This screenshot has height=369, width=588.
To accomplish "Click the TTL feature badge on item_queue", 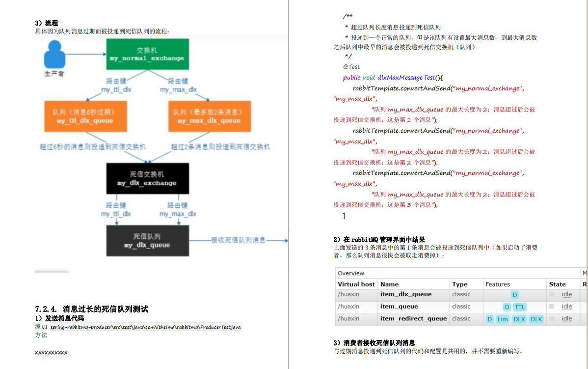I will coord(520,307).
